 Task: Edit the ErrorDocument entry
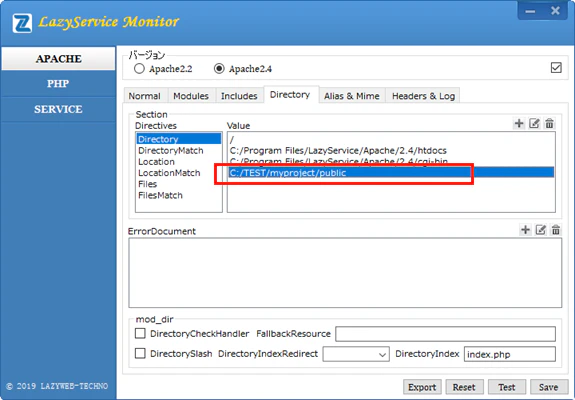pos(541,230)
